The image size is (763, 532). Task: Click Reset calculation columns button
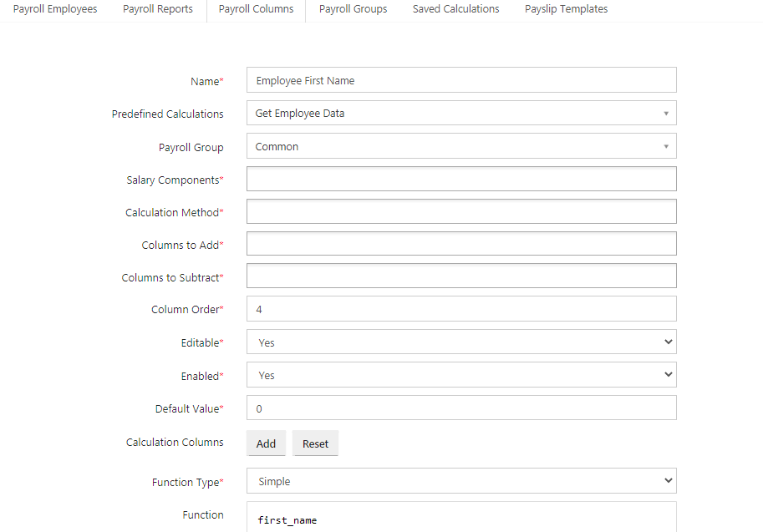[x=315, y=443]
